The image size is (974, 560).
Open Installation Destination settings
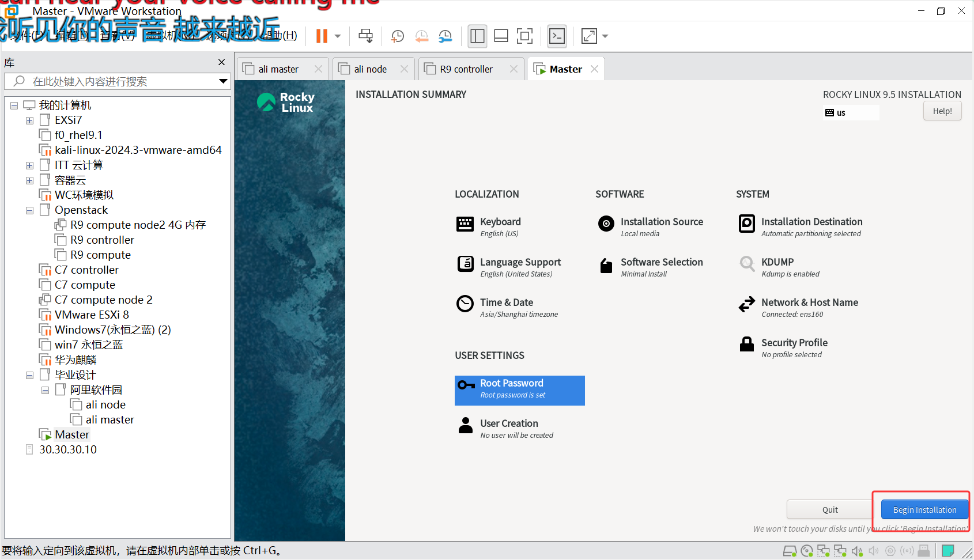801,227
